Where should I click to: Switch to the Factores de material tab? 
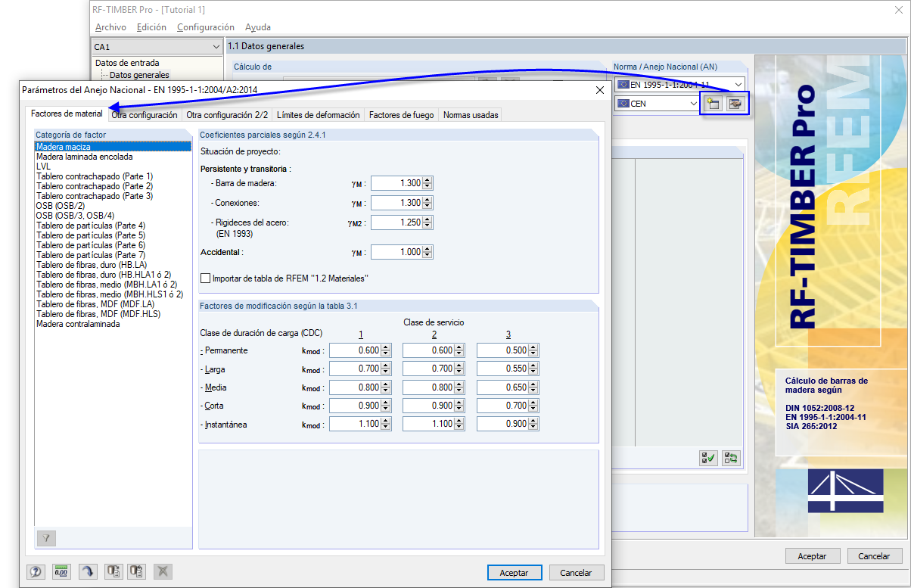point(67,114)
